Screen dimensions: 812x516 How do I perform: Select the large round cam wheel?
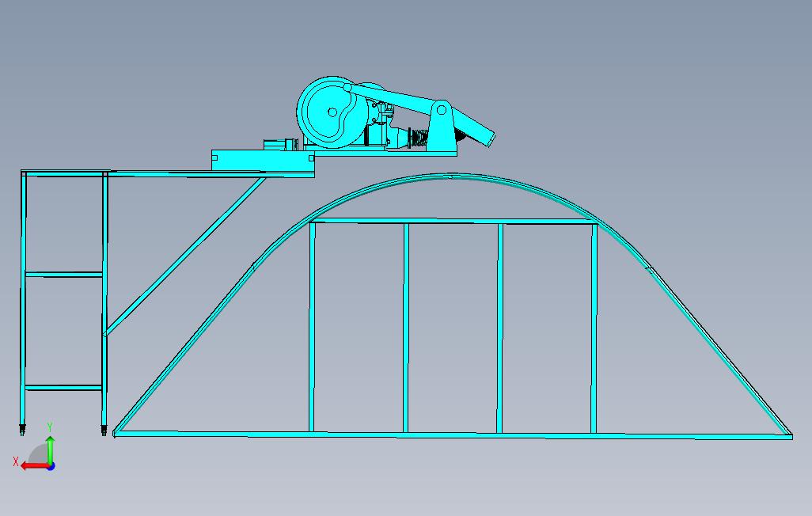click(332, 112)
